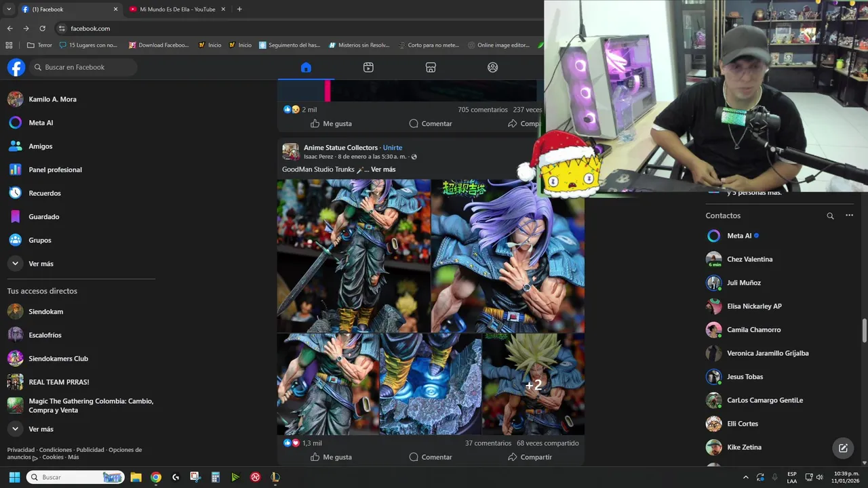Open the Groups tab in top navigation
This screenshot has width=868, height=488.
493,67
